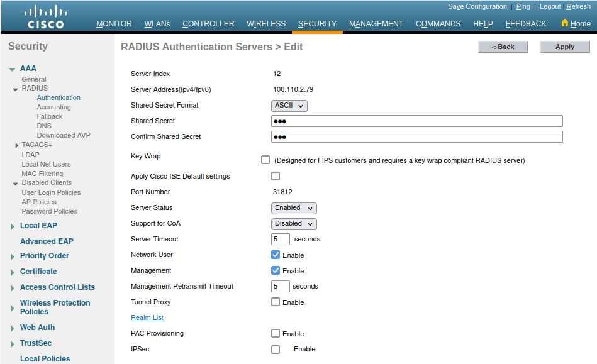Collapse the AAA section arrow
Viewport: 597px width, 364px height.
12,69
